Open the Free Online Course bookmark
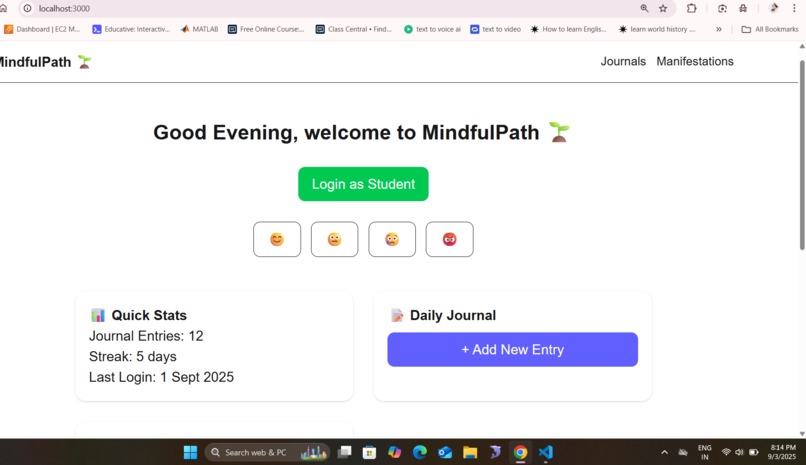 click(x=266, y=29)
